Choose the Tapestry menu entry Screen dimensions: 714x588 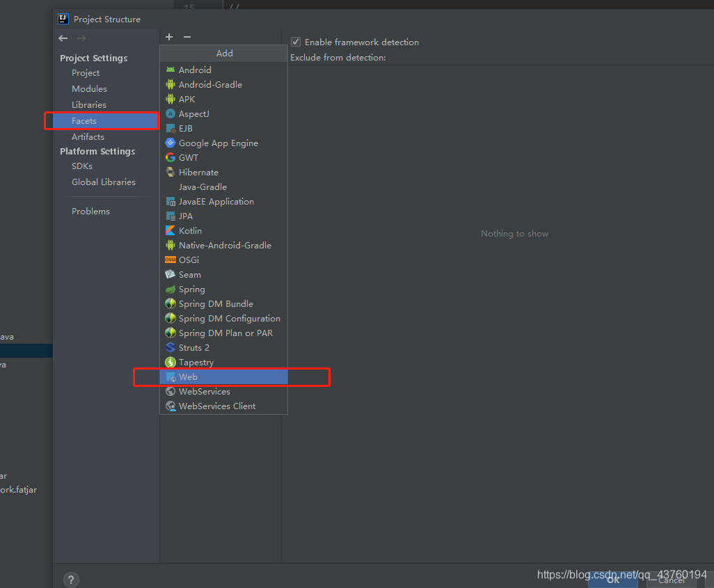223,362
